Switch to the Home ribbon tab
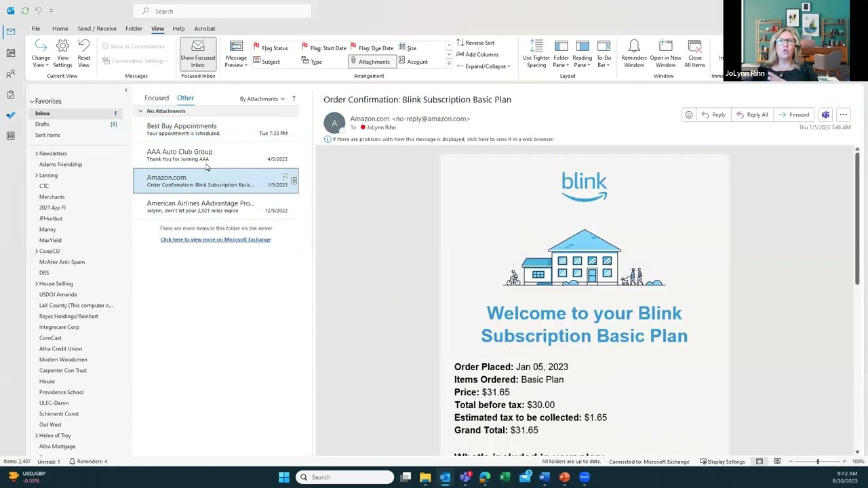868x488 pixels. (x=60, y=28)
